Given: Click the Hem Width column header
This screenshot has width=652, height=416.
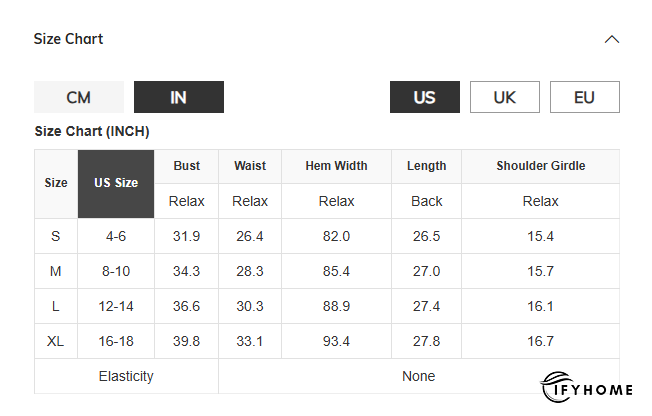Looking at the screenshot, I should pos(336,166).
